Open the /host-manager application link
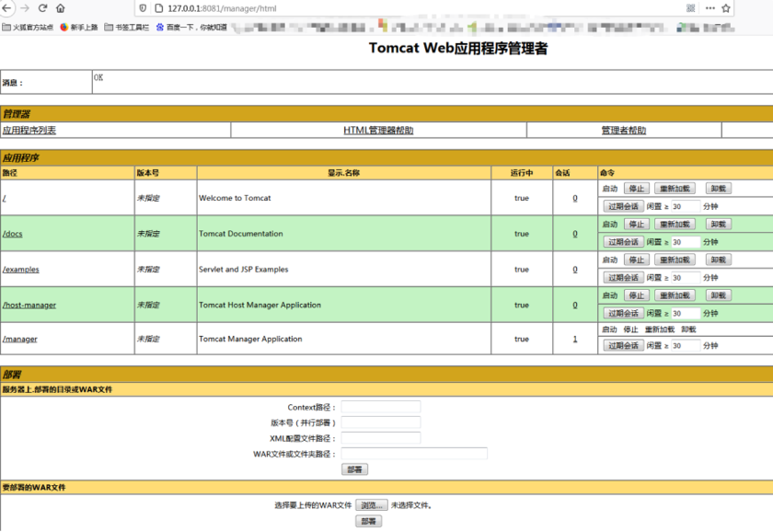Viewport: 773px width, 532px height. click(x=29, y=306)
